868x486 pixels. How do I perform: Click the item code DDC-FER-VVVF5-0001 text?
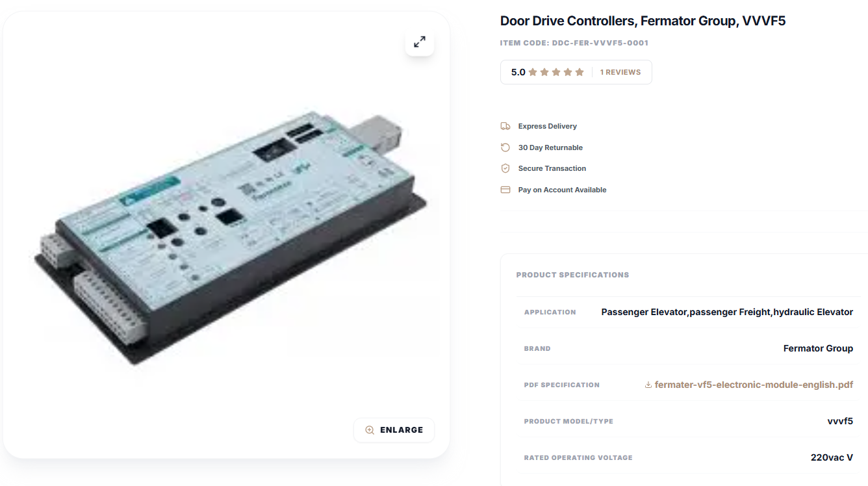(x=574, y=43)
